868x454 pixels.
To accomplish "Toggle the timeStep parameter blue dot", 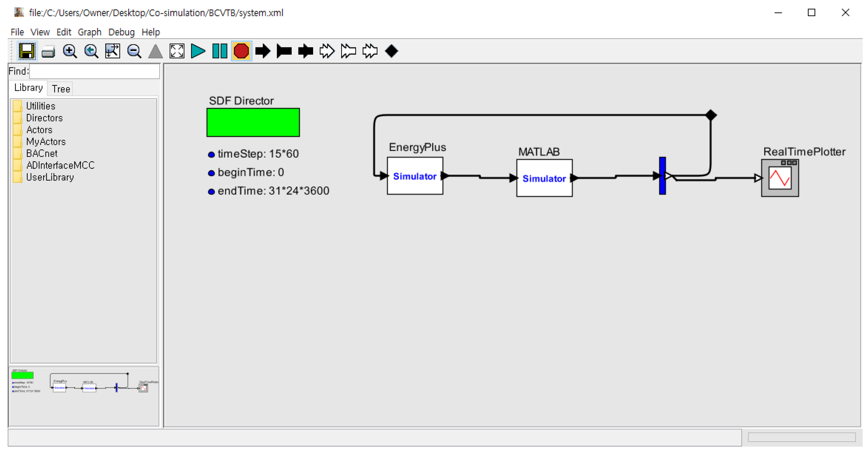I will click(x=212, y=155).
